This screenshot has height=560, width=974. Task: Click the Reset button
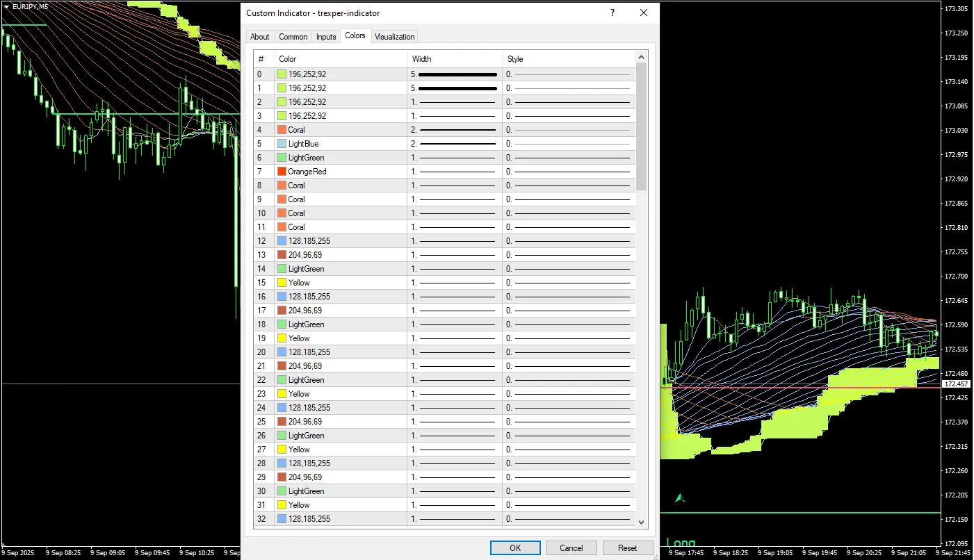point(627,547)
